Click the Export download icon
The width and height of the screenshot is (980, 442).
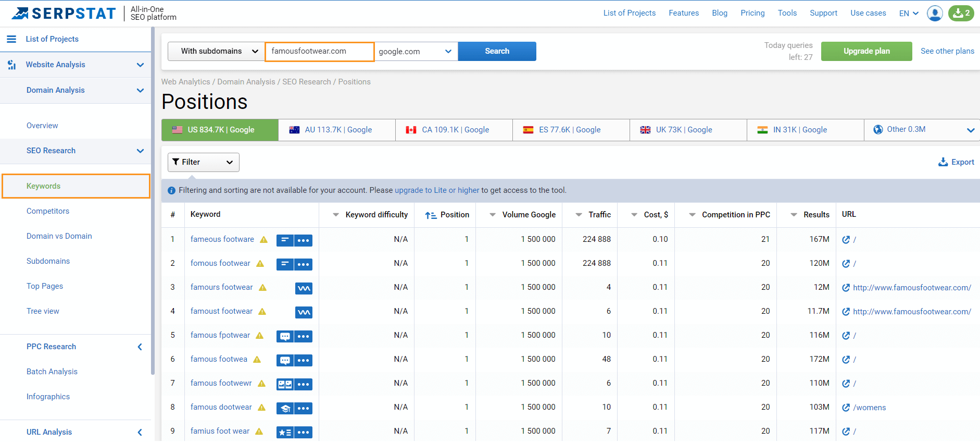[x=943, y=162]
